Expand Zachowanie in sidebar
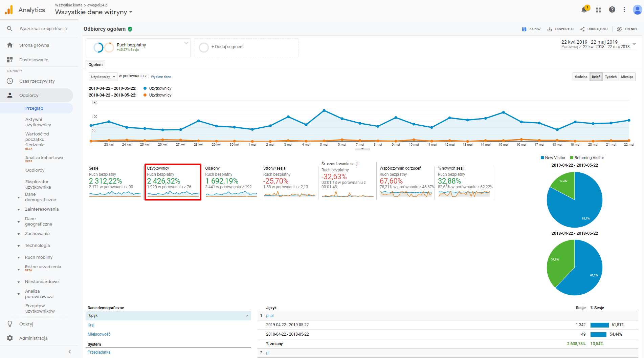 pos(19,234)
